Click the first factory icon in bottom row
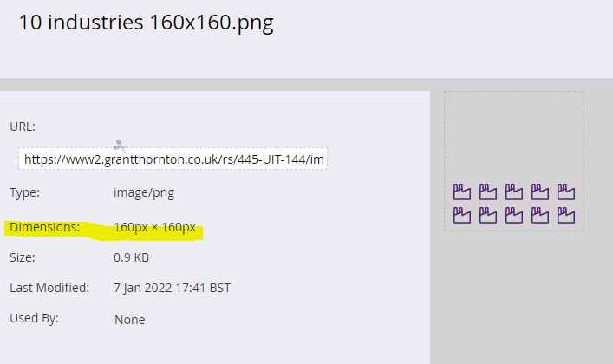This screenshot has height=364, width=613. 462,215
